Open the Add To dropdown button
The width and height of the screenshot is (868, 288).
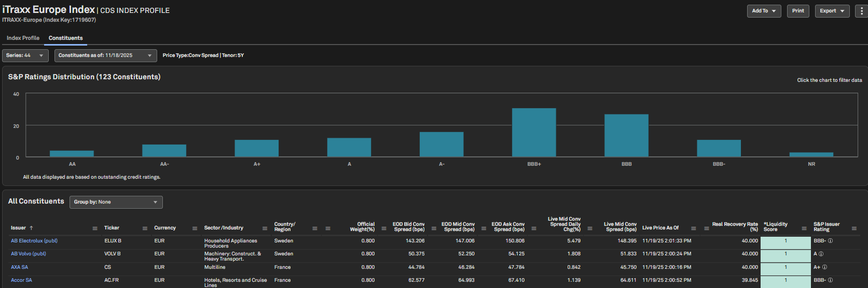(x=764, y=11)
